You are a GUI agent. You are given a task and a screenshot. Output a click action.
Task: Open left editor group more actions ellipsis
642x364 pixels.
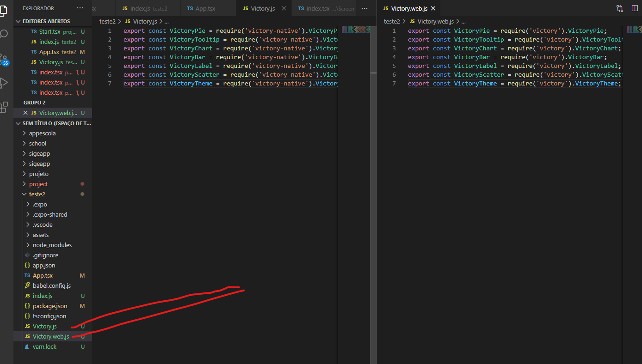point(364,8)
